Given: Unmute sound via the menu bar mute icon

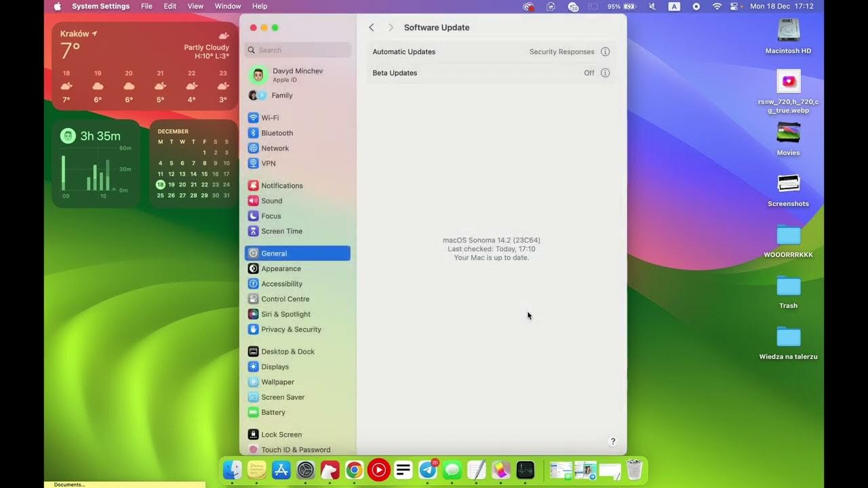Looking at the screenshot, I should point(652,6).
